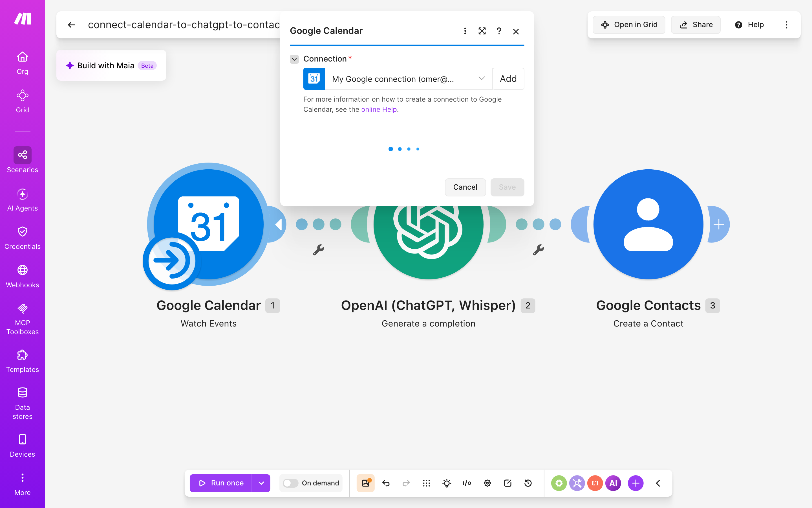Screen dimensions: 812x508
Task: Toggle the On demand schedule switch
Action: click(290, 483)
